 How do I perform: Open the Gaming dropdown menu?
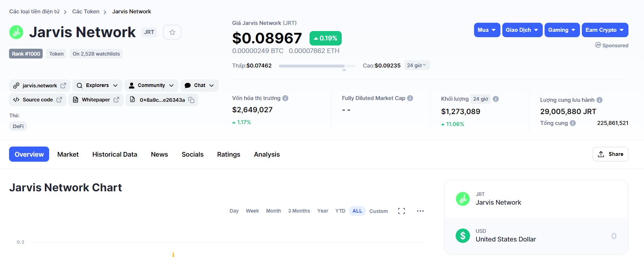tap(562, 30)
